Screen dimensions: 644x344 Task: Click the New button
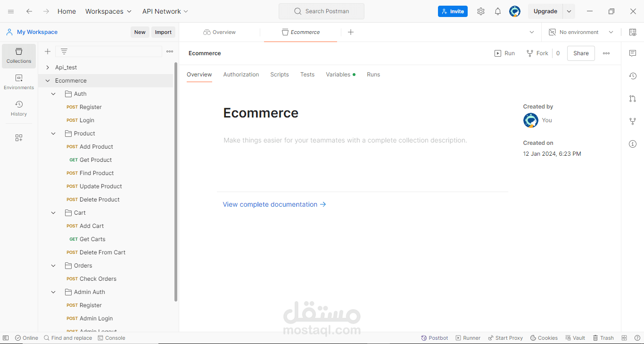[x=140, y=32]
